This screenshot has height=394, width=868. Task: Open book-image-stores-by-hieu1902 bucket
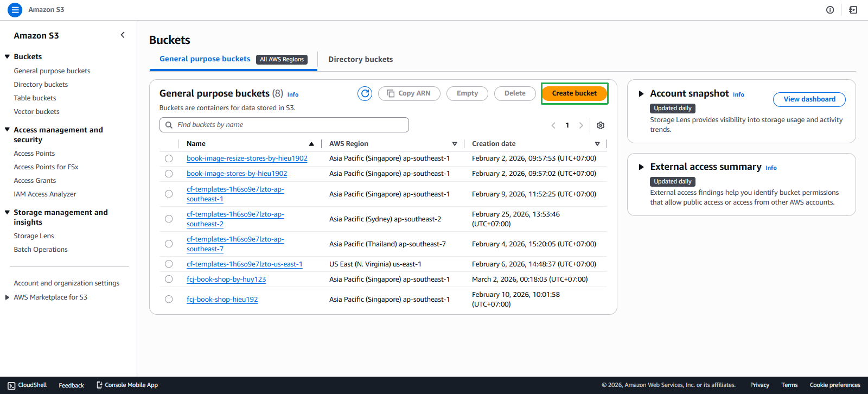coord(237,174)
